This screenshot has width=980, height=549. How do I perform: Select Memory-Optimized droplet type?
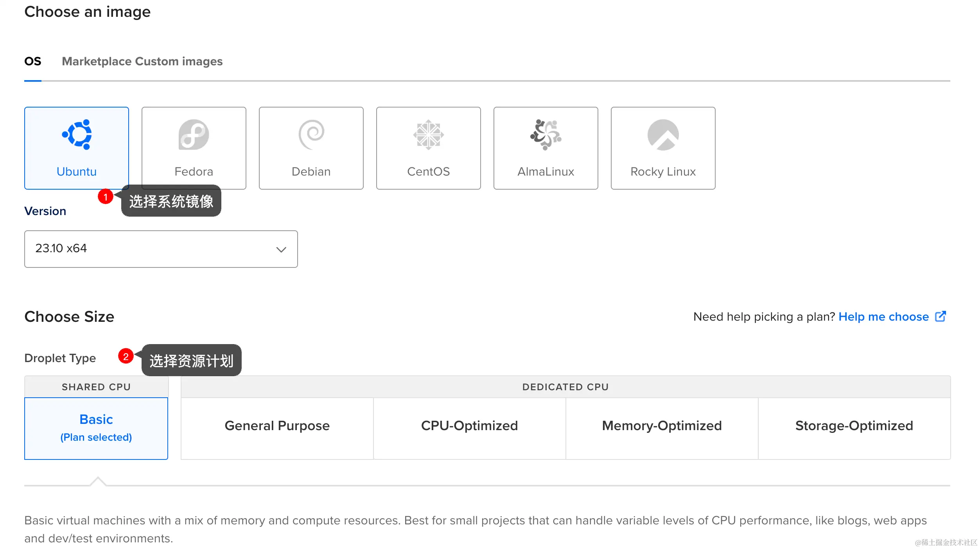(x=662, y=429)
